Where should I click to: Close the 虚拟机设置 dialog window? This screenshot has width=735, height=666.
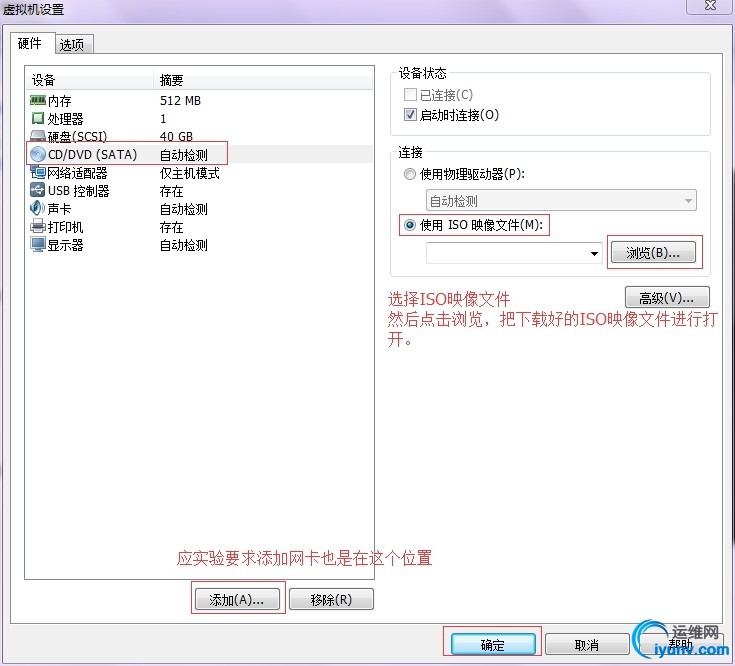pos(710,6)
